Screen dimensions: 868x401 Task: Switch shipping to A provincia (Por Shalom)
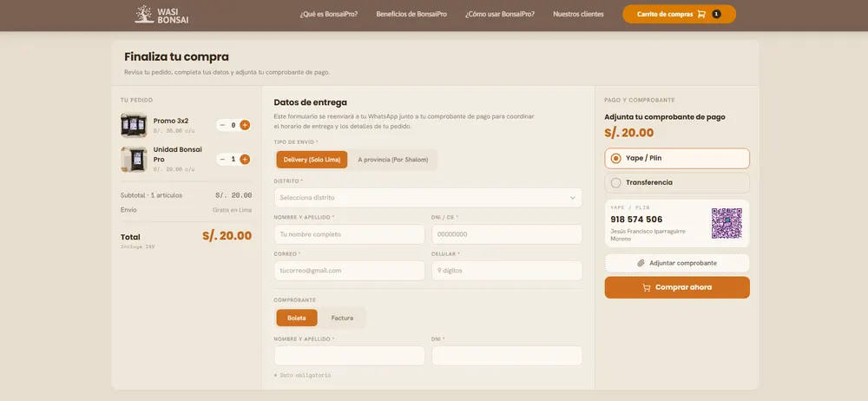393,160
